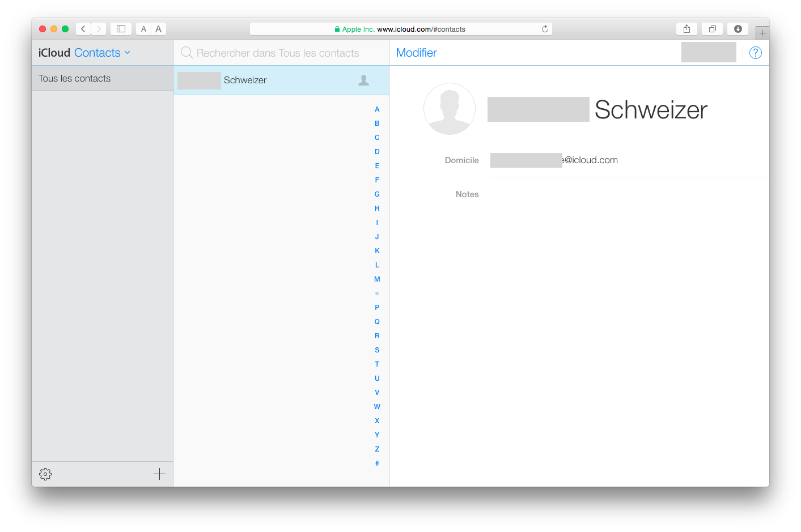Show all tabs in Safari
This screenshot has width=801, height=532.
tap(712, 29)
